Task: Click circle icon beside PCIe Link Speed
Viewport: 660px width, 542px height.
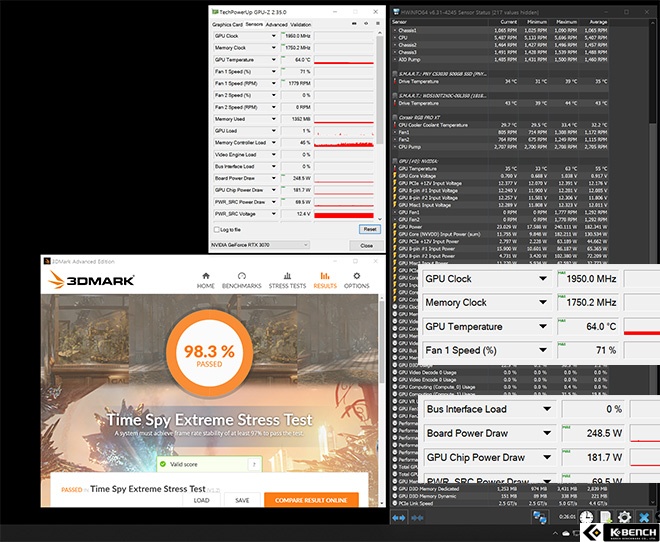Action: (395, 504)
